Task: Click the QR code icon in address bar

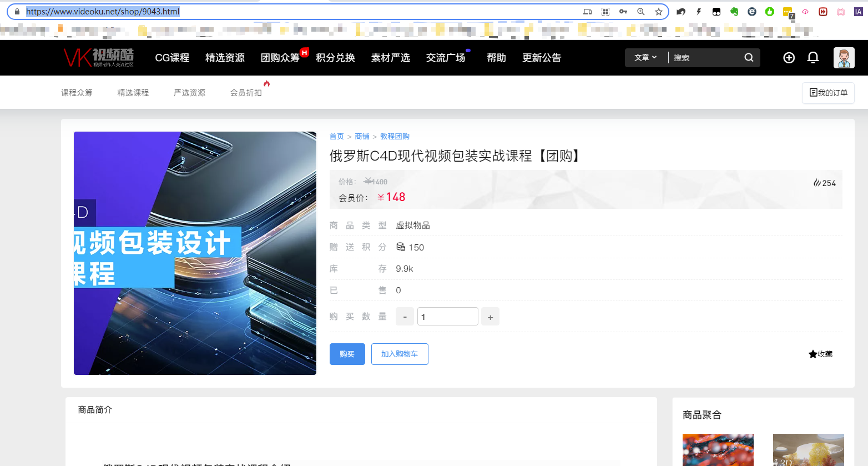Action: coord(605,12)
